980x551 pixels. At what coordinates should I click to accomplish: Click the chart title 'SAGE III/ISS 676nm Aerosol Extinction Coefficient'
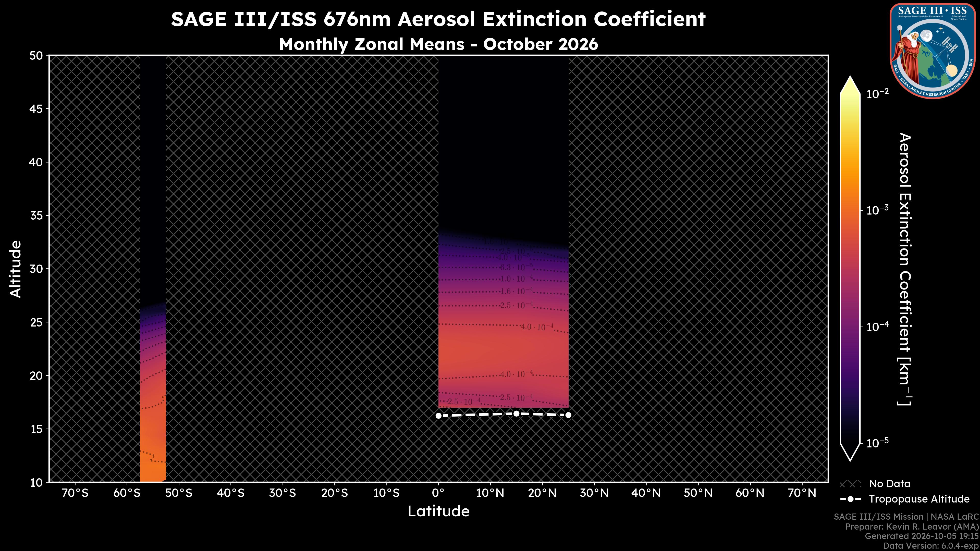[x=438, y=19]
